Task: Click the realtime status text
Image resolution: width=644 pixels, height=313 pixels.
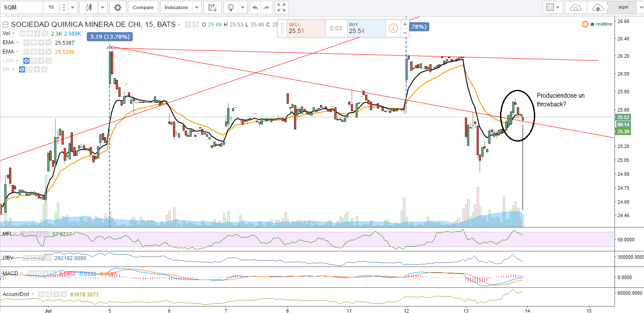Action: click(x=604, y=24)
